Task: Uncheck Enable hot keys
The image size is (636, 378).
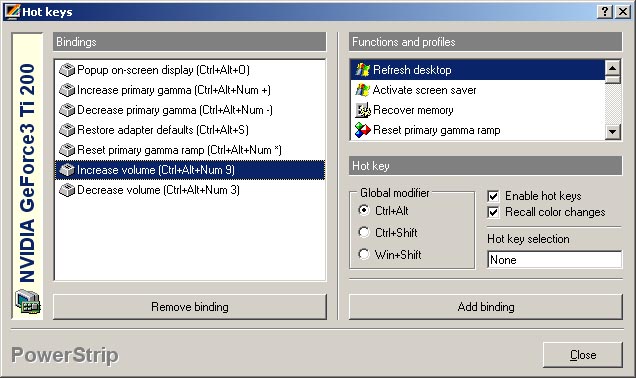Action: point(493,196)
